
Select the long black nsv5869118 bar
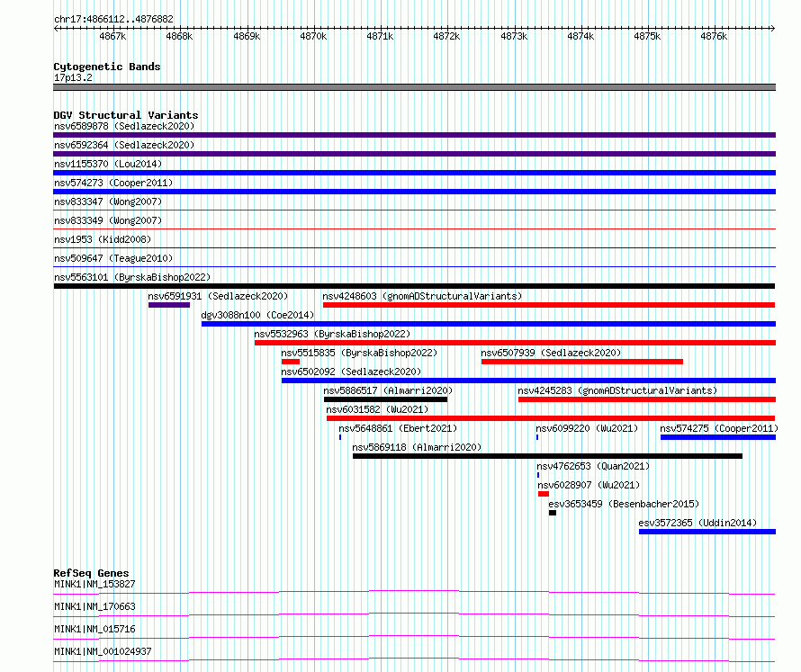click(x=547, y=456)
